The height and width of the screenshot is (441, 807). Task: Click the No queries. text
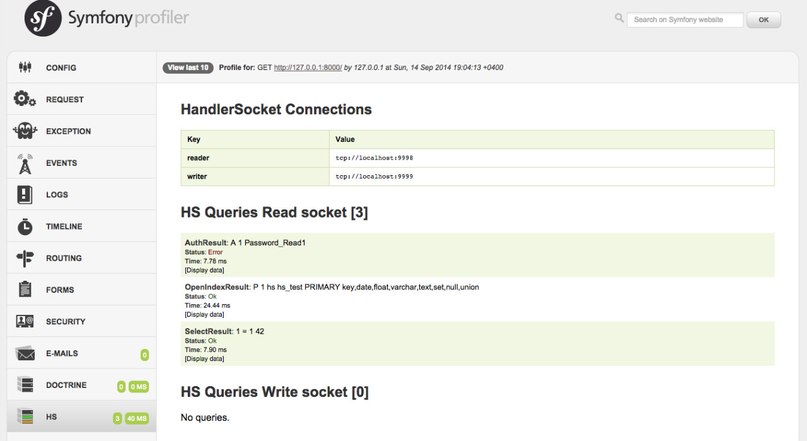pyautogui.click(x=205, y=417)
